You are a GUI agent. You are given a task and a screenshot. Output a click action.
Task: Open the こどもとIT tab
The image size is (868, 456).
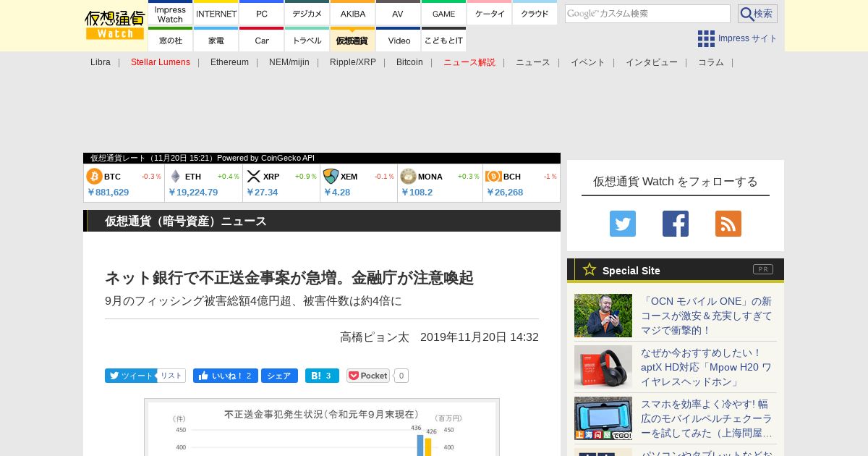(443, 40)
